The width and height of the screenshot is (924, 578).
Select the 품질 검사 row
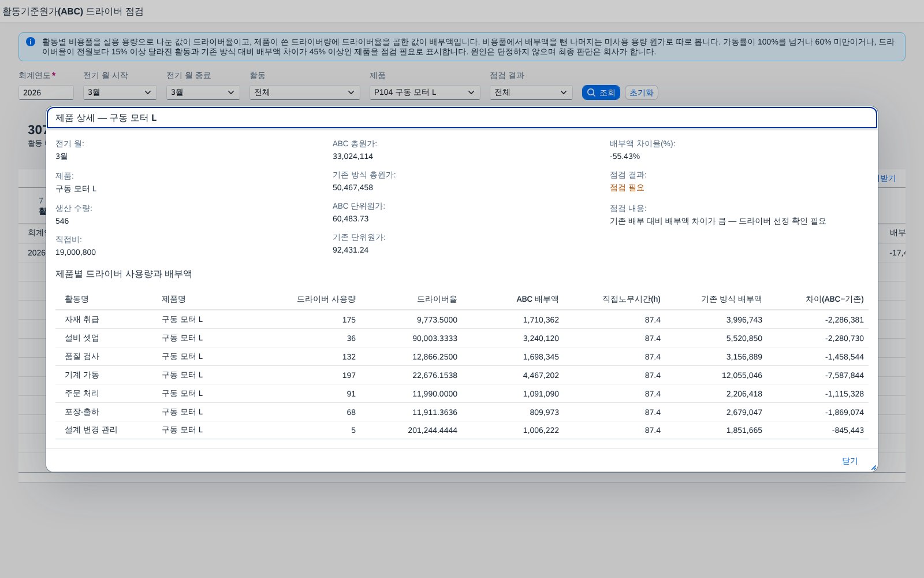462,357
